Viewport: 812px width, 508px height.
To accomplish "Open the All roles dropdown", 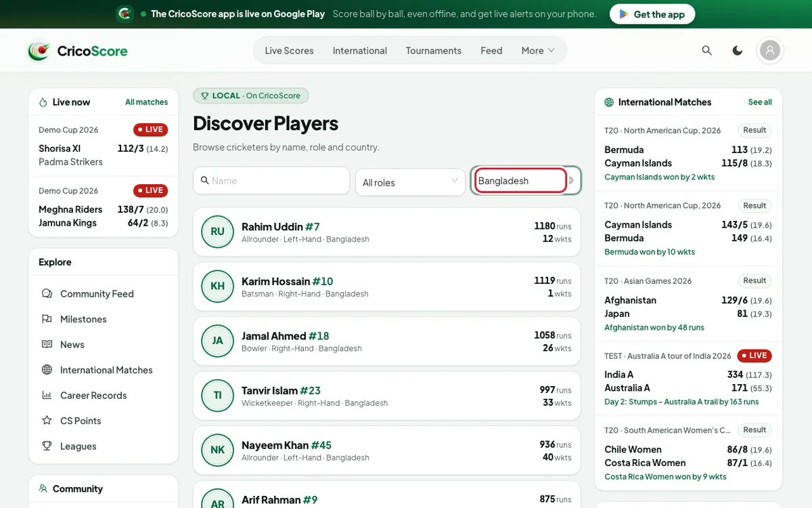I will (410, 182).
